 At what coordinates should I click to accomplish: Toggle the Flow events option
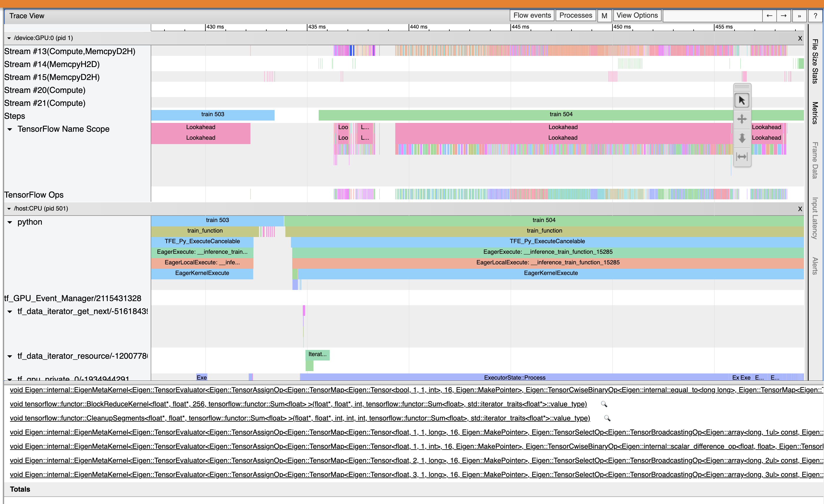532,15
